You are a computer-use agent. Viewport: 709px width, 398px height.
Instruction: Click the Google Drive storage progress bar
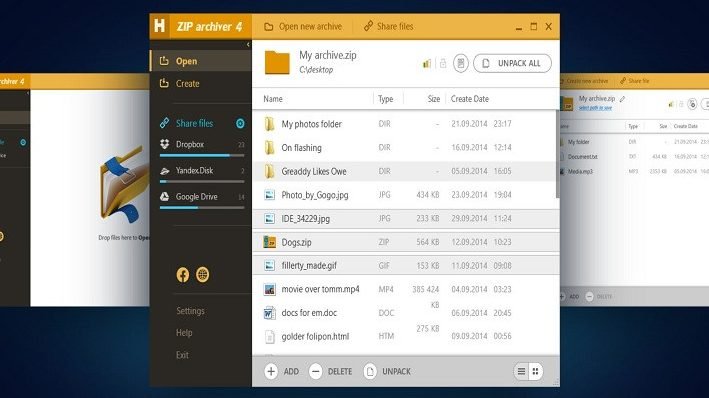pos(202,208)
